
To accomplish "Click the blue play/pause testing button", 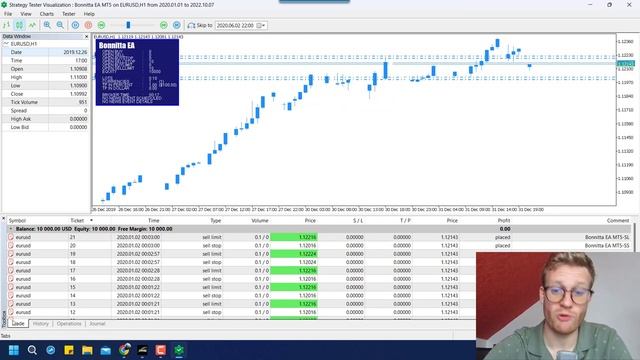I will pos(76,25).
